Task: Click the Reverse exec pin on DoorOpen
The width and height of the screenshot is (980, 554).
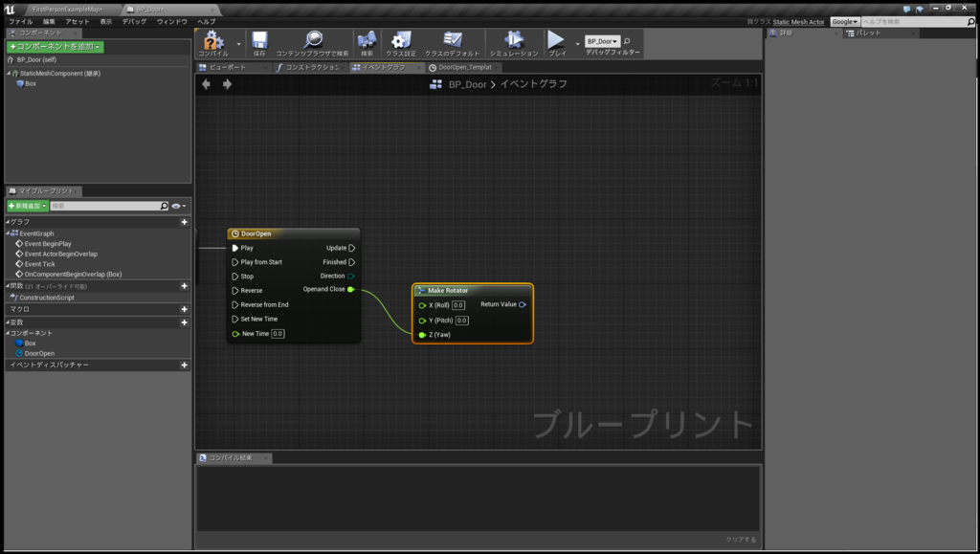Action: click(235, 291)
